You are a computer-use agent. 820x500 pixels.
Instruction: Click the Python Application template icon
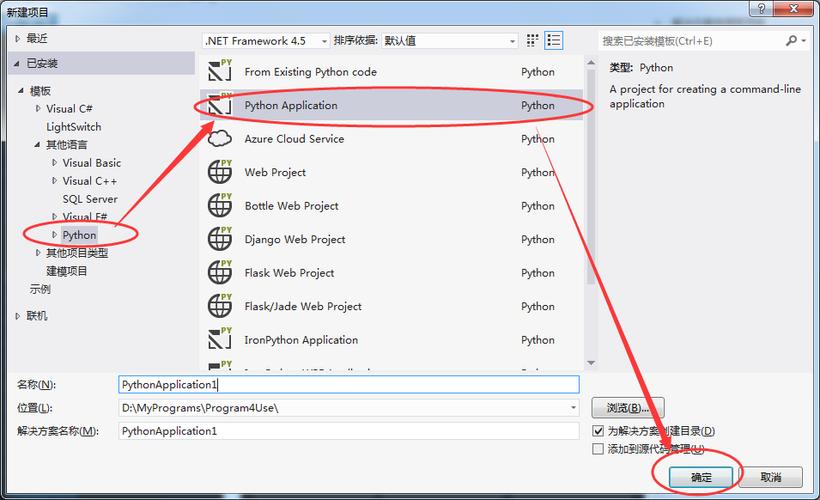click(x=220, y=104)
